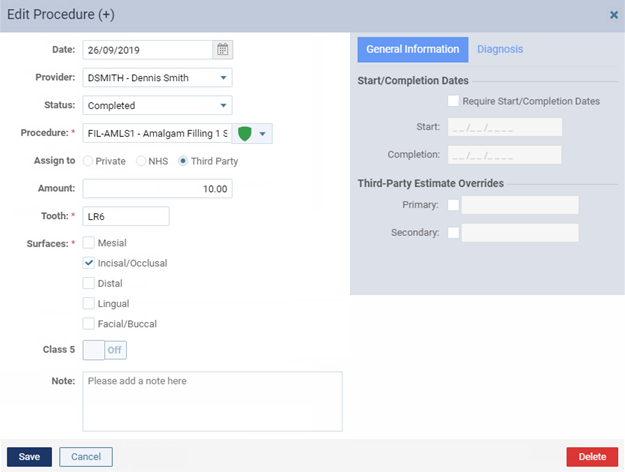
Task: Expand the Procedure selector arrow
Action: click(263, 134)
